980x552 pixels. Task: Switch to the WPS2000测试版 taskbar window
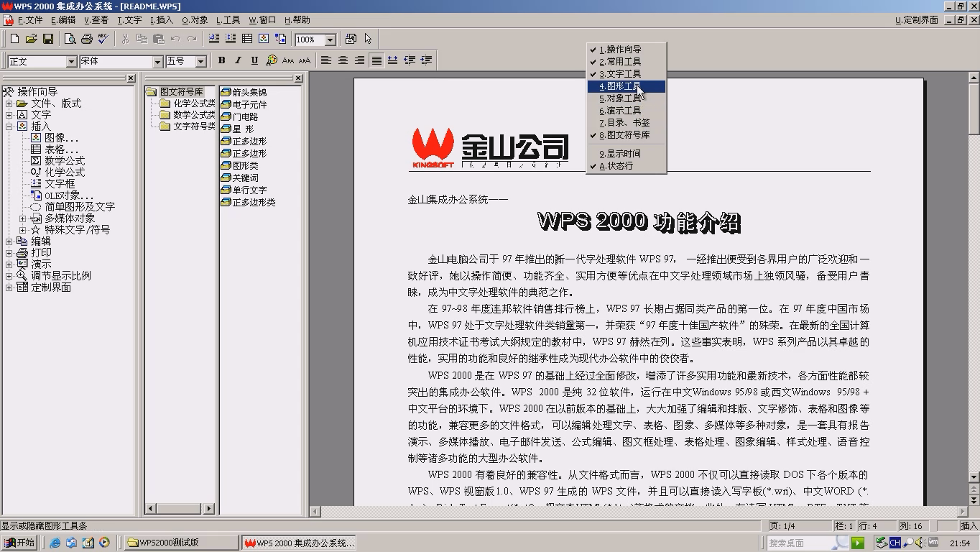[181, 543]
